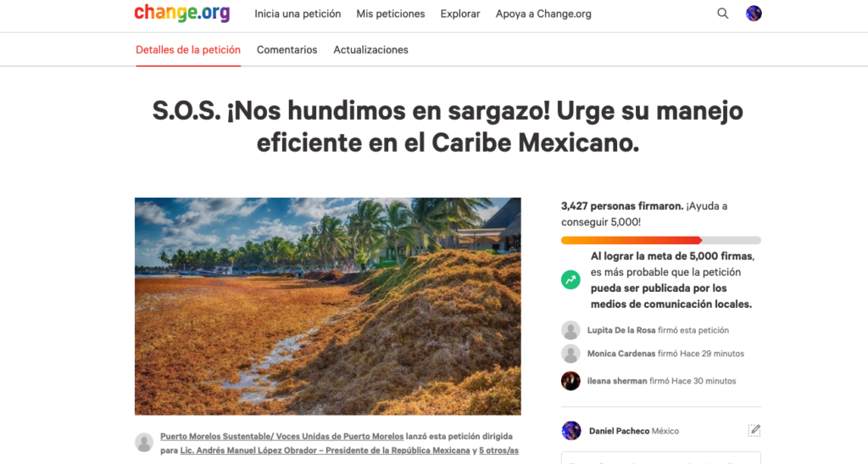Image resolution: width=868 pixels, height=464 pixels.
Task: Switch to the Comentarios tab
Action: [x=287, y=50]
